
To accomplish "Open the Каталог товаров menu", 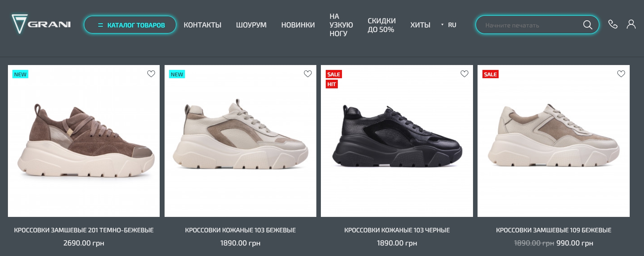I will click(x=130, y=25).
